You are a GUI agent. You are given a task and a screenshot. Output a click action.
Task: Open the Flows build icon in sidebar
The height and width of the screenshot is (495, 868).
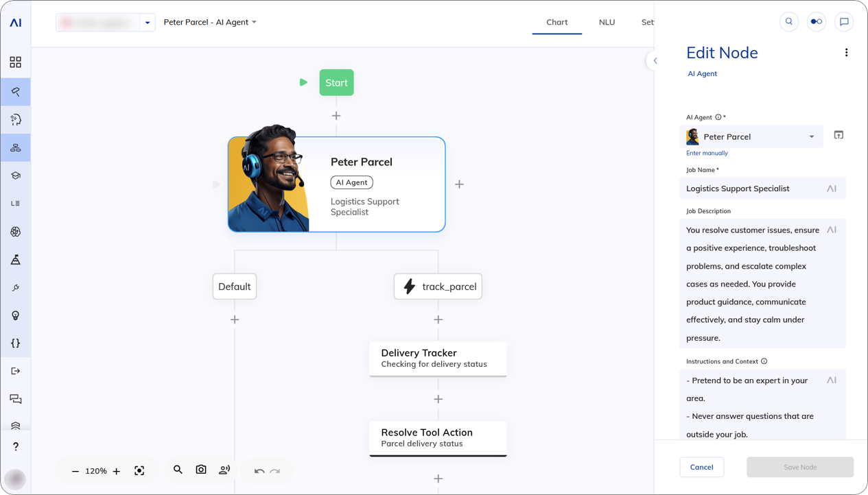(15, 91)
